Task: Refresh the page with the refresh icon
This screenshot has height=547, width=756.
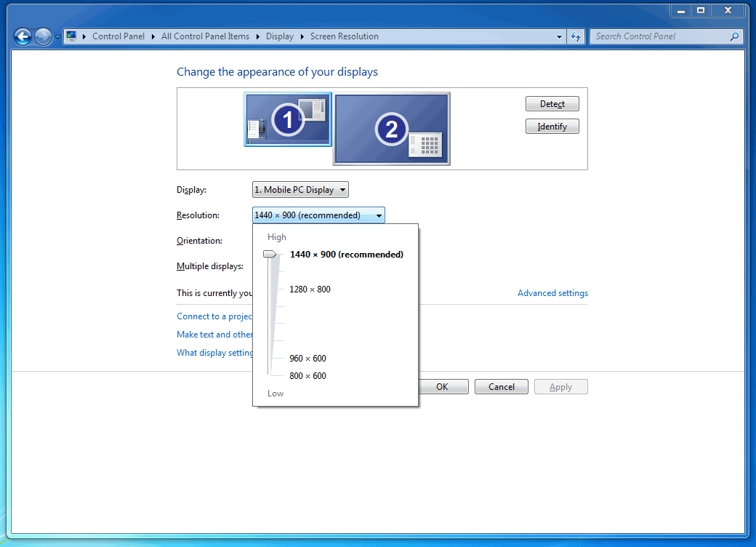Action: coord(576,36)
